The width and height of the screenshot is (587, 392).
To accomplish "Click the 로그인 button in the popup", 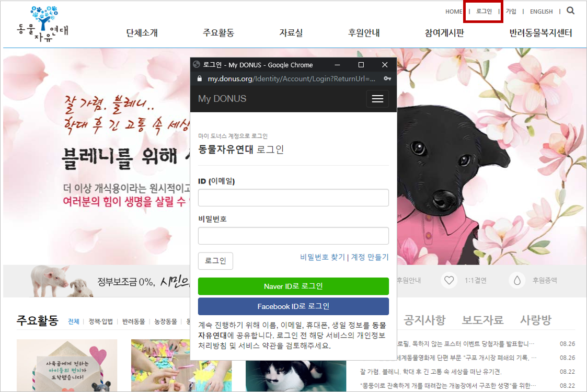I will tap(215, 261).
